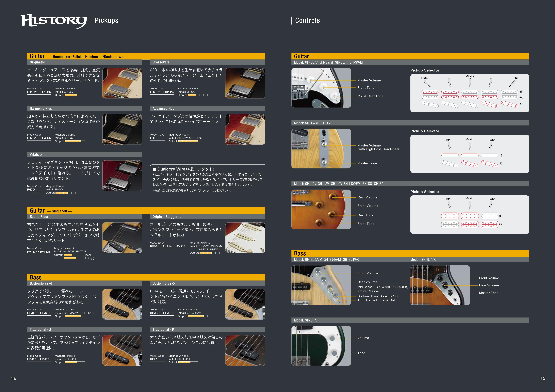This screenshot has width=555, height=392.
Task: Click page number 18
Action: coord(14,378)
